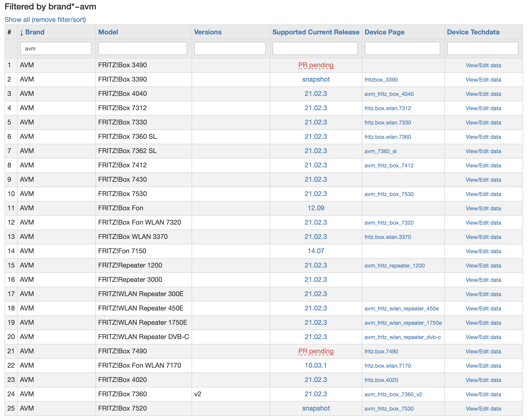This screenshot has height=420, width=528.
Task: View/Edit data for FRITZ!Box Fon
Action: coord(483,208)
